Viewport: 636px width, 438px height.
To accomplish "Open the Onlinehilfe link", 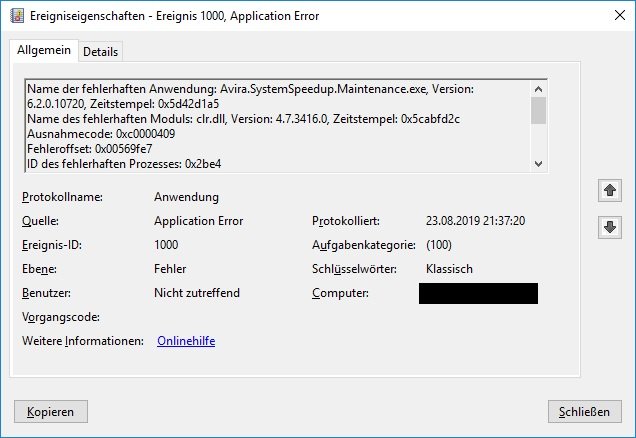I will pos(186,341).
